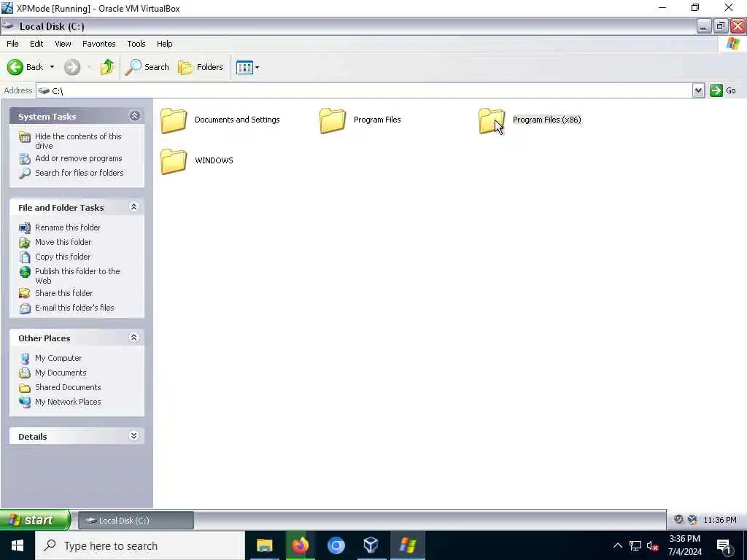
Task: Open the host notification center icon
Action: (x=724, y=546)
